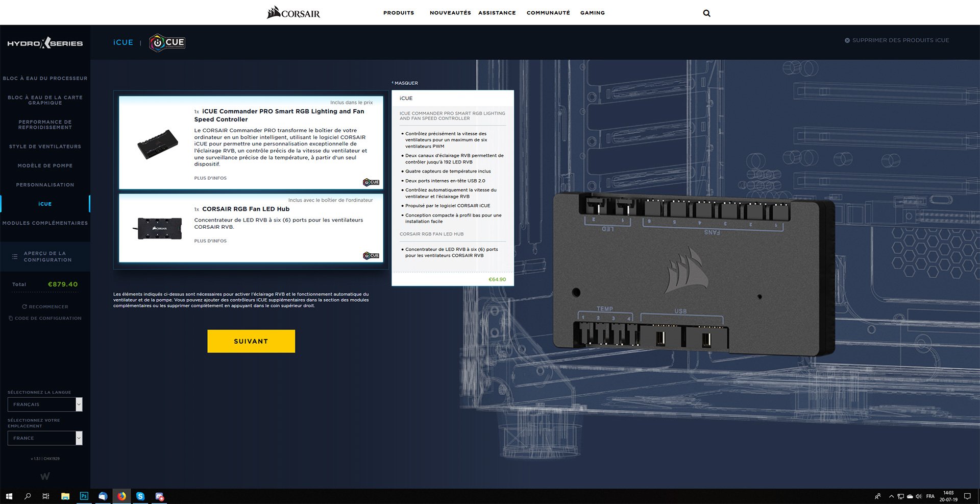Click the Hydro X Series logo
The image size is (980, 504).
pyautogui.click(x=45, y=43)
